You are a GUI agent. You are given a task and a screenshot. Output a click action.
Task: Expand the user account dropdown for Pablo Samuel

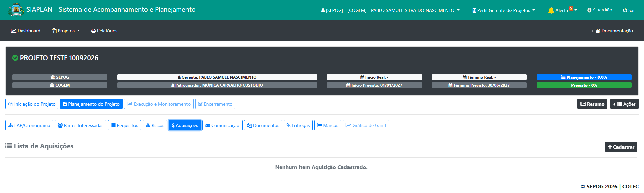pyautogui.click(x=390, y=10)
